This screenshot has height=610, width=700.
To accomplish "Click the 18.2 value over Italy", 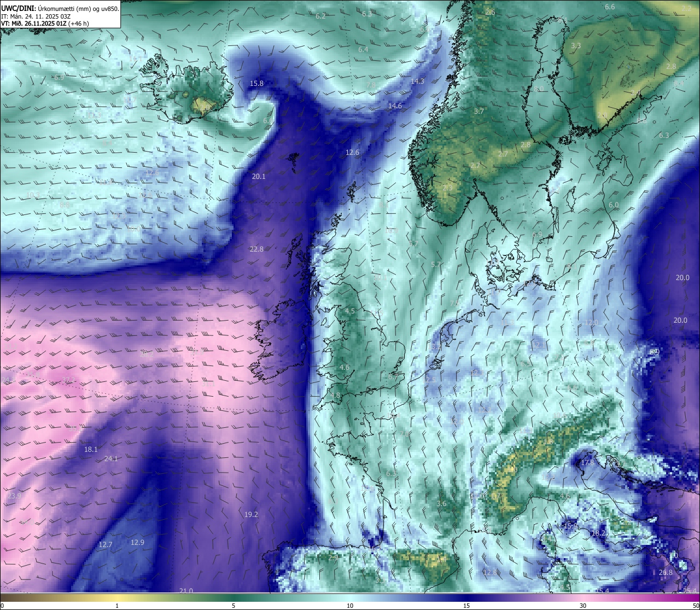I will pos(599,533).
